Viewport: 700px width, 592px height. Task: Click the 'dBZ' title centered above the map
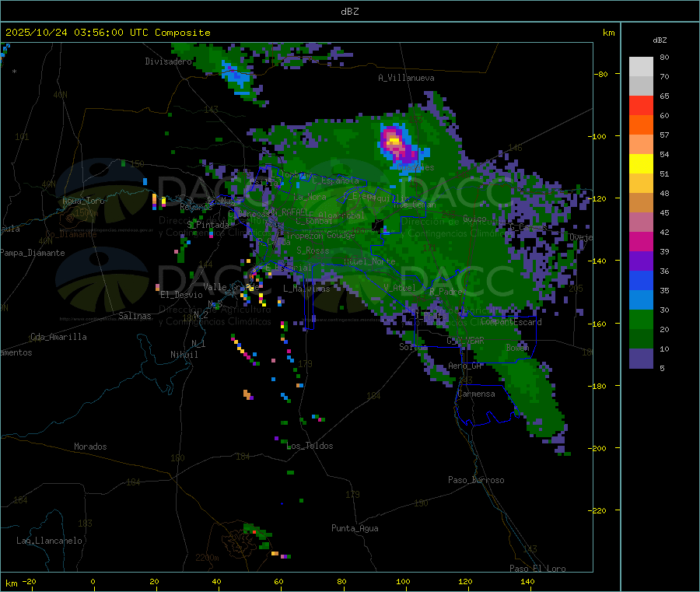coord(349,11)
